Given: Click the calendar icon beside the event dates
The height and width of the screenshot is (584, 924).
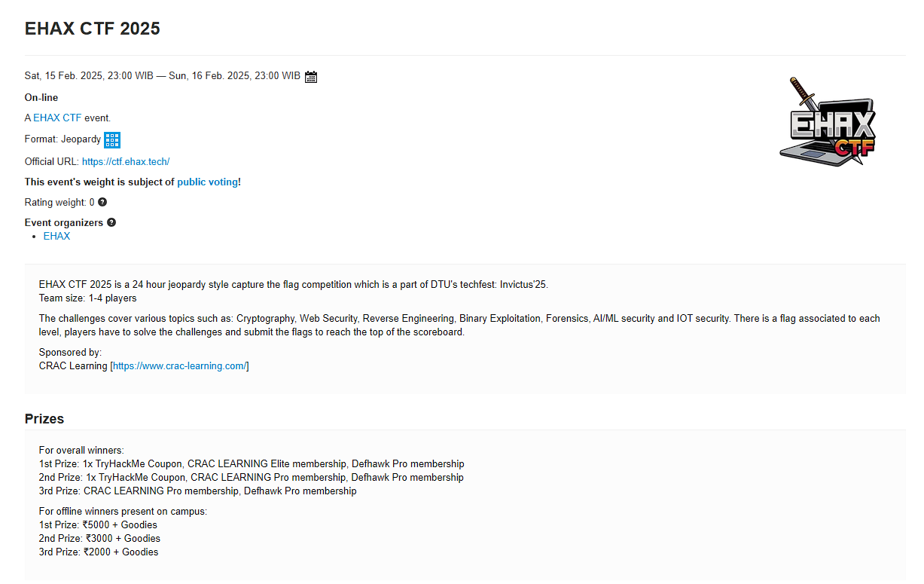Looking at the screenshot, I should (x=311, y=76).
